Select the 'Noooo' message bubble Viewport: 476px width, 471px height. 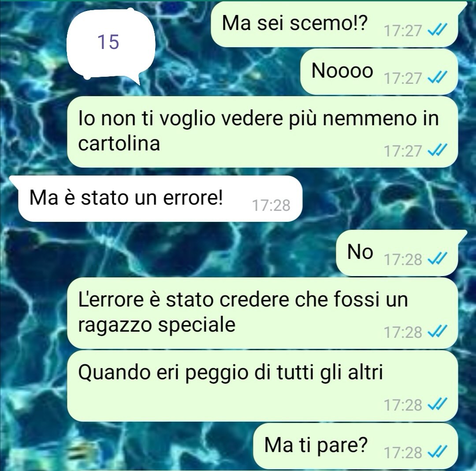click(379, 72)
